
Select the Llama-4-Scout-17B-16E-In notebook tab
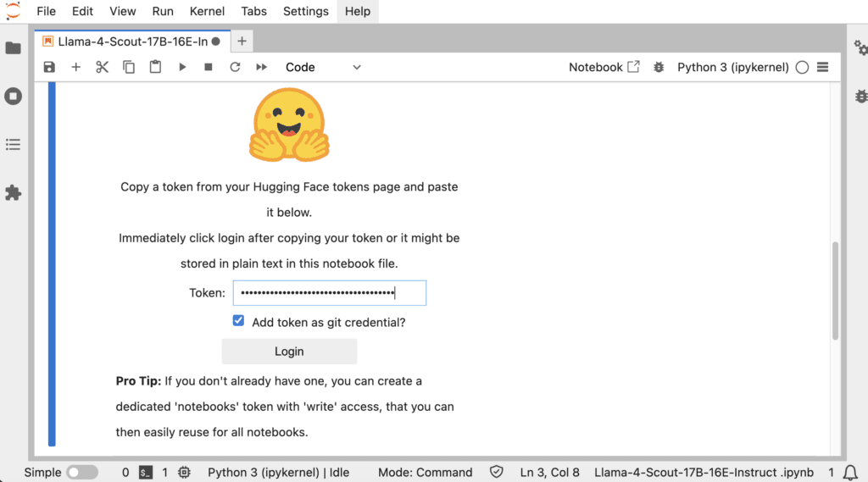131,42
